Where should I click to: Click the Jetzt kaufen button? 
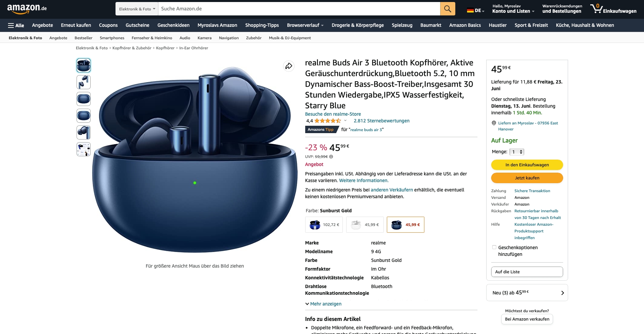[527, 178]
